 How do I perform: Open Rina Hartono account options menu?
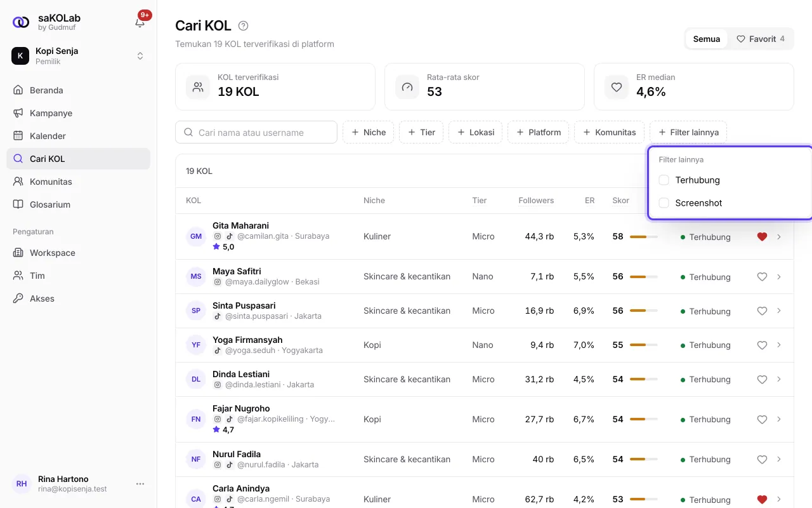point(140,484)
